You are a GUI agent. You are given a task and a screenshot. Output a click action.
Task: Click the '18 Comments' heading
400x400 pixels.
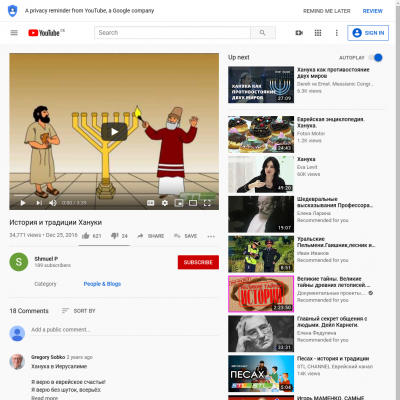pos(29,311)
